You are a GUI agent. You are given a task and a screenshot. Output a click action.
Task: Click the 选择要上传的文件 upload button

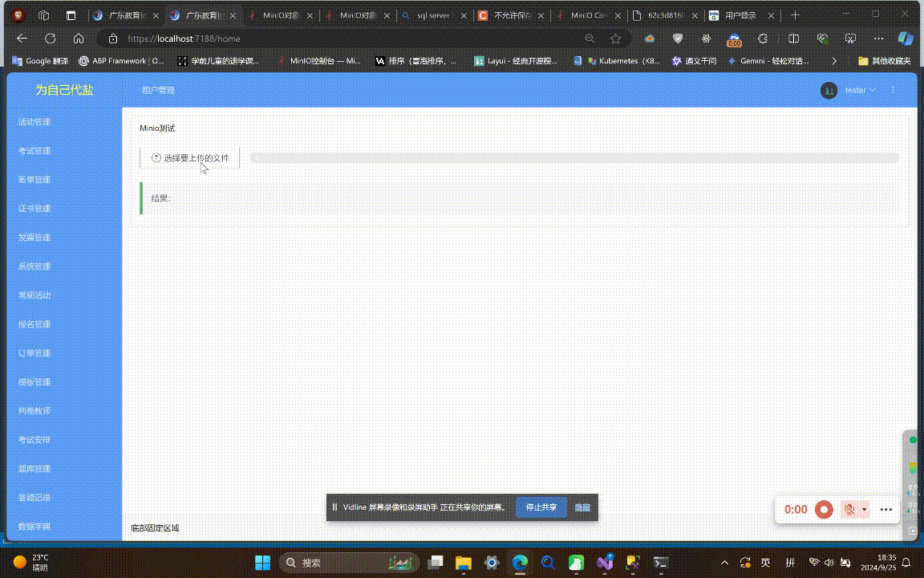(190, 158)
